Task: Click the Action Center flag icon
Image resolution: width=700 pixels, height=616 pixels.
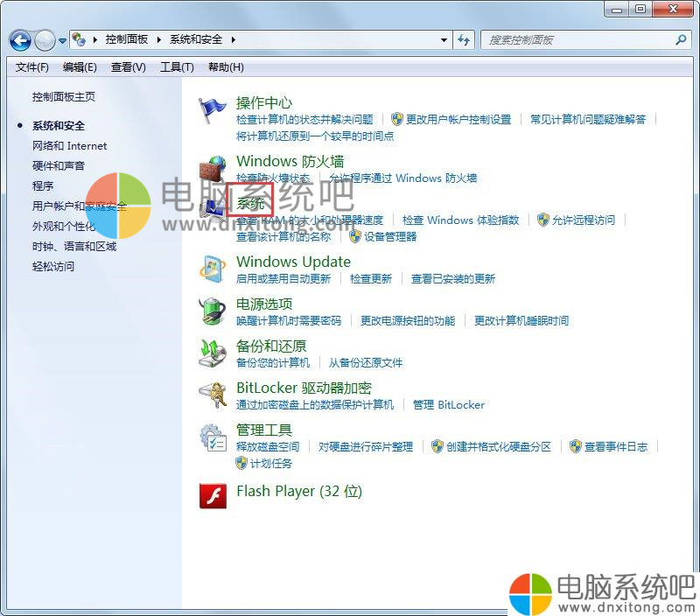Action: pyautogui.click(x=212, y=111)
